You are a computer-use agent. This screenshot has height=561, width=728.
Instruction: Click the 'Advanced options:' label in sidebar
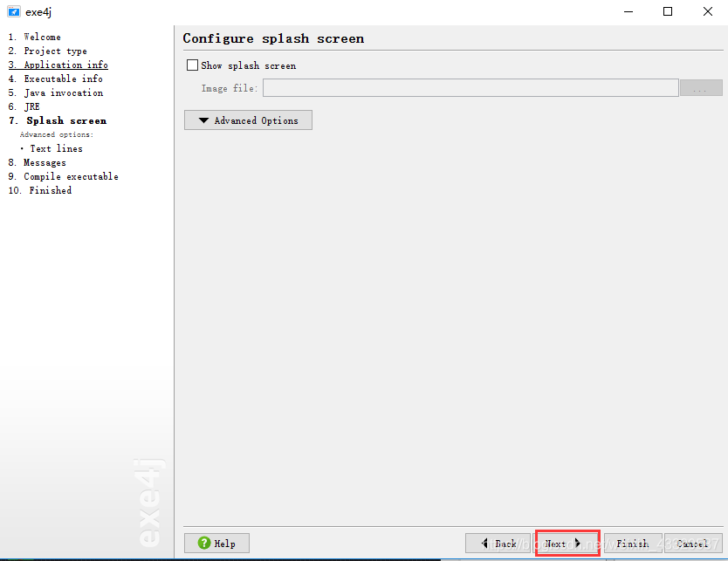click(x=57, y=134)
